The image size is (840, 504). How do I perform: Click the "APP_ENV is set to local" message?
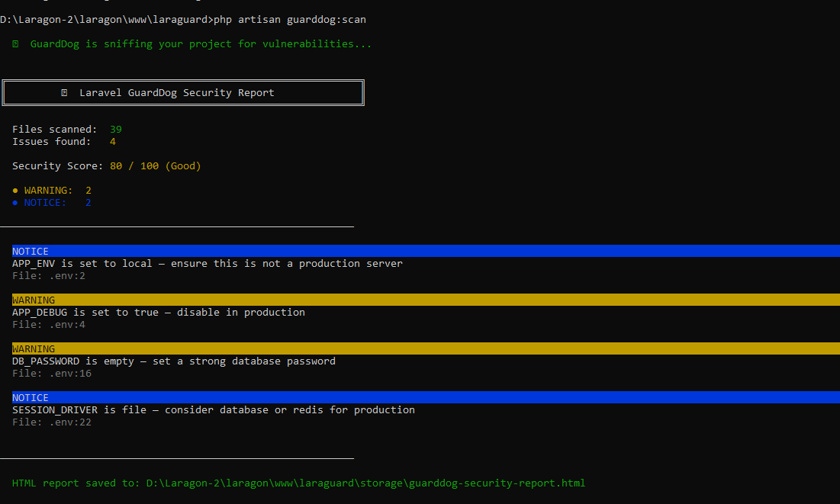(x=207, y=264)
